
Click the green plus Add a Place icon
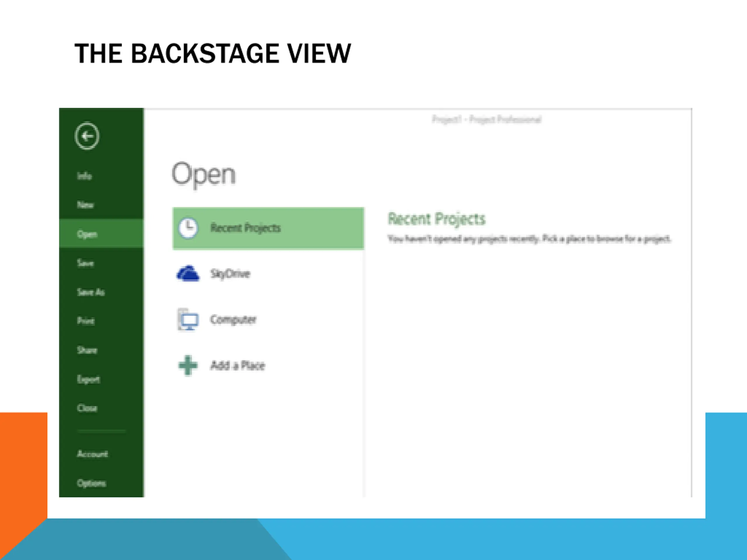click(188, 365)
